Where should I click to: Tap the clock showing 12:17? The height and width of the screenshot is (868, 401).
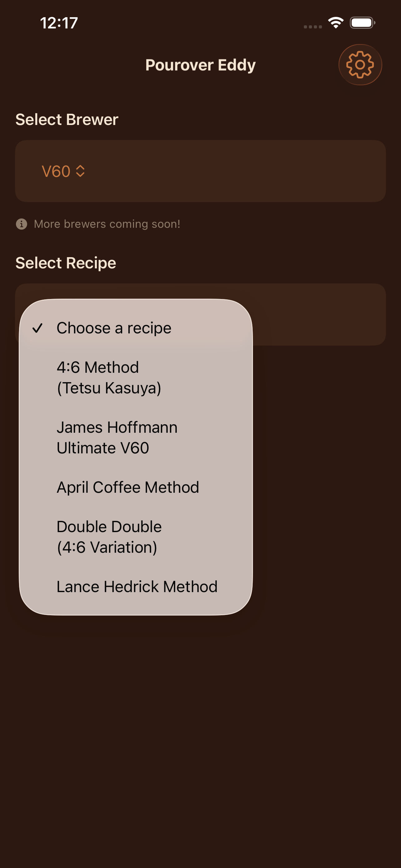tap(60, 22)
